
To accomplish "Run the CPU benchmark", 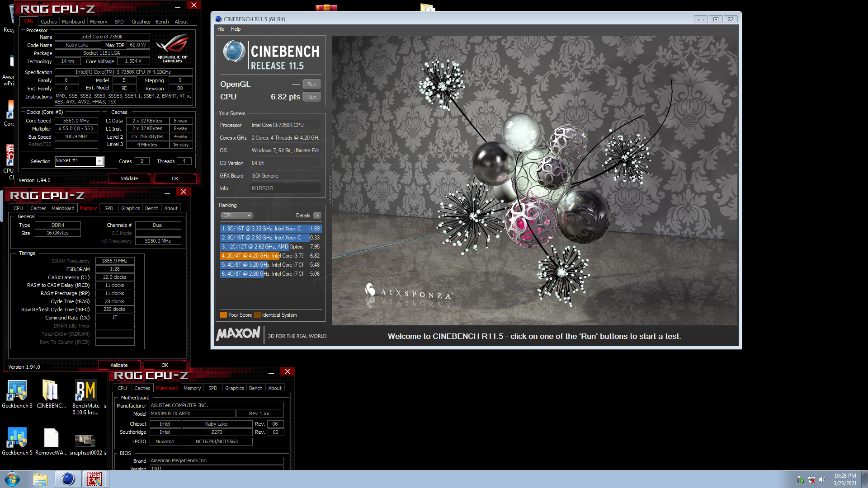I will pyautogui.click(x=312, y=97).
